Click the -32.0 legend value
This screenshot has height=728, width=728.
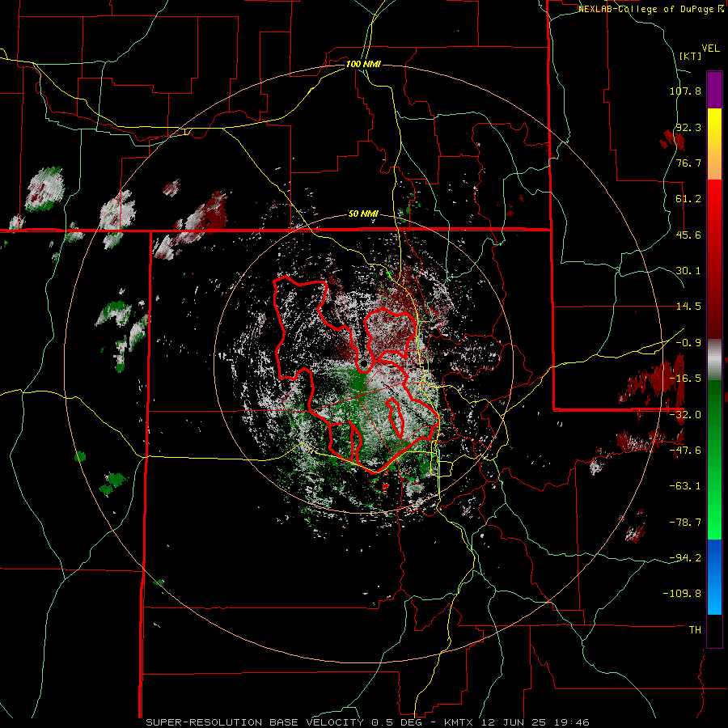point(685,415)
